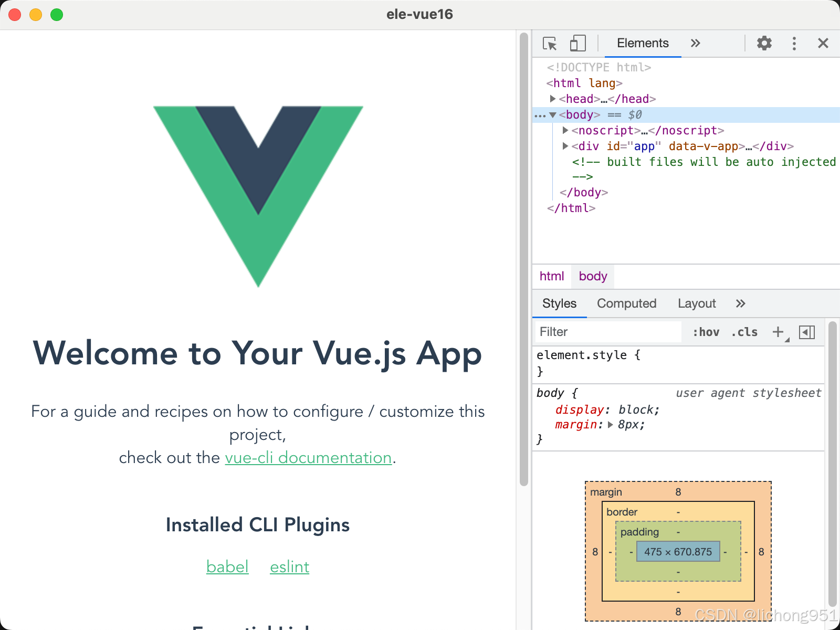Click the box model padding label
Image resolution: width=840 pixels, height=630 pixels.
point(639,532)
